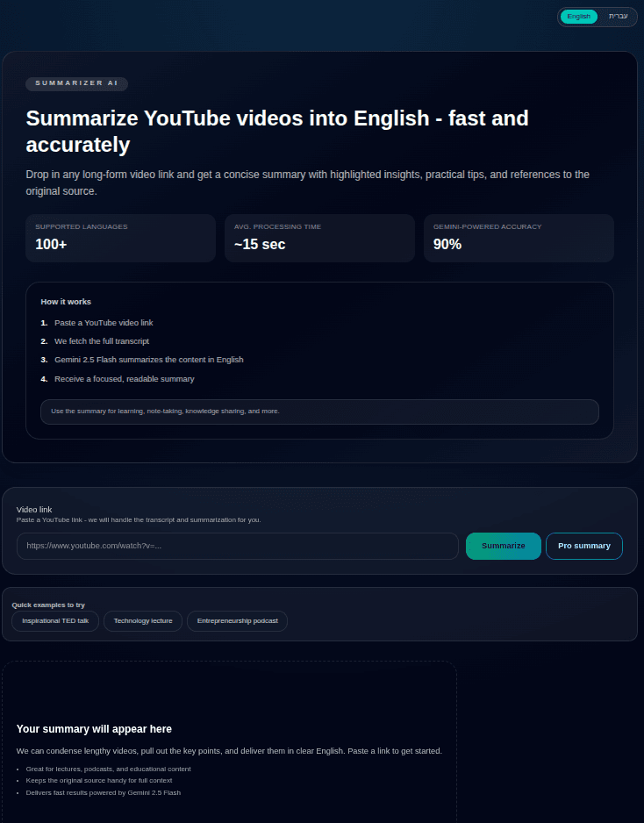Open the Pro summary option
Viewport: 644px width, 823px height.
point(583,546)
